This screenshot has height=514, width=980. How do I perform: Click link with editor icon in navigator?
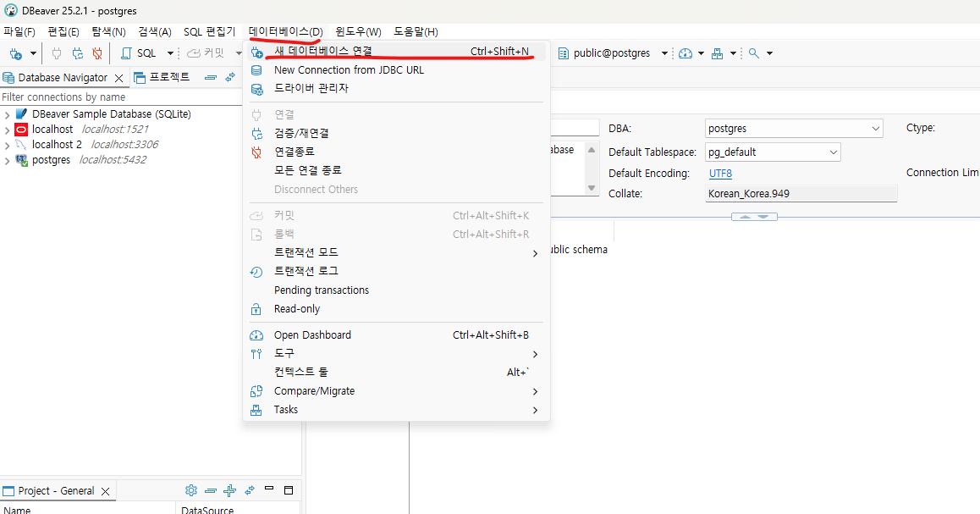pos(231,78)
